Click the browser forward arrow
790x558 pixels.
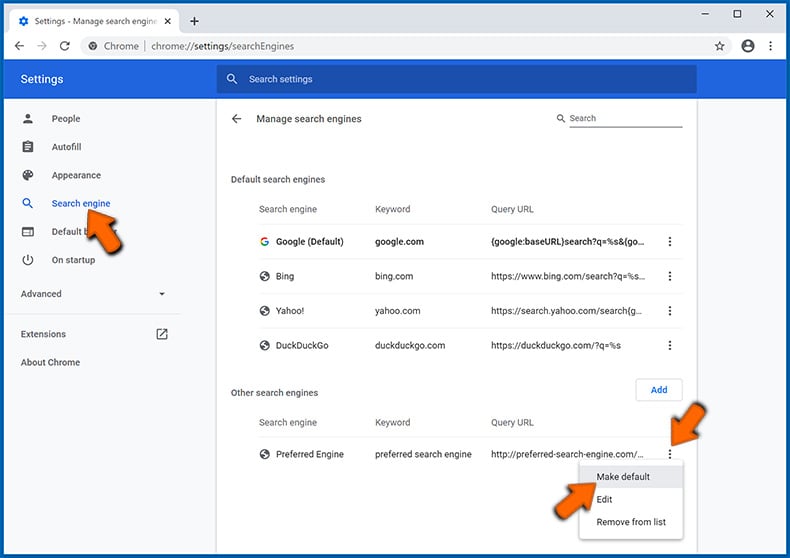click(42, 46)
